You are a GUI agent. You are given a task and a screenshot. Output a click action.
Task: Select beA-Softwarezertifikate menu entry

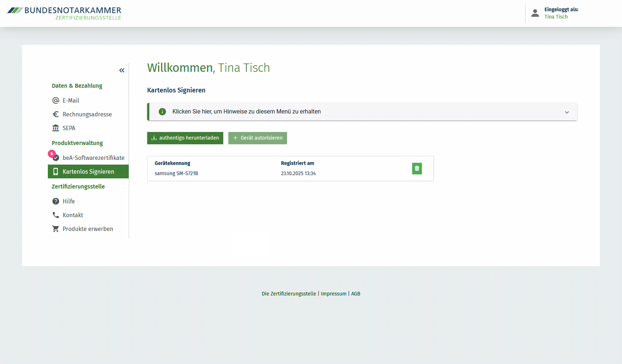(93, 158)
